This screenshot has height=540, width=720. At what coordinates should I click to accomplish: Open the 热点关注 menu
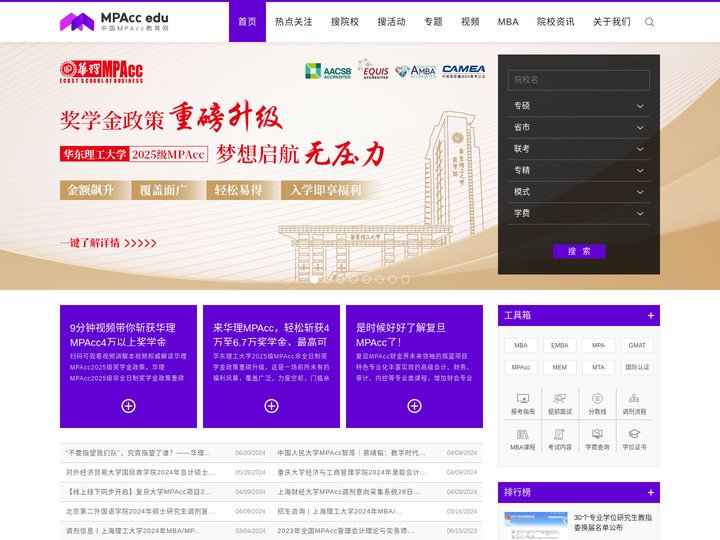click(293, 22)
